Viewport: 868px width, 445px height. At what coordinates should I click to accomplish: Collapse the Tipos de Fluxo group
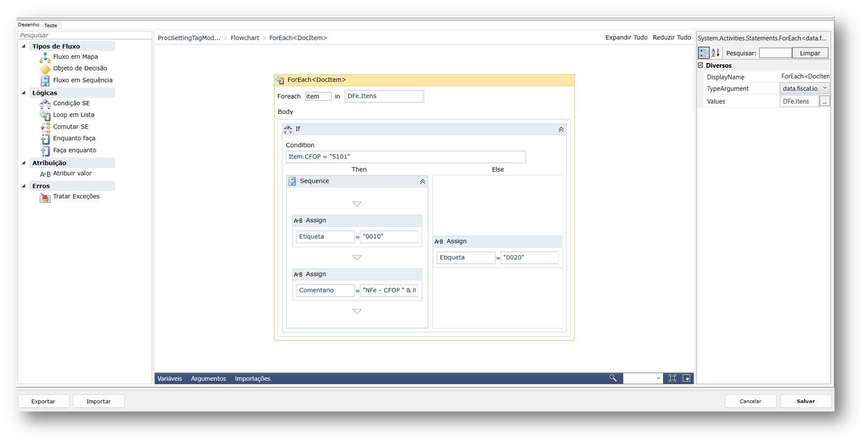(x=24, y=46)
